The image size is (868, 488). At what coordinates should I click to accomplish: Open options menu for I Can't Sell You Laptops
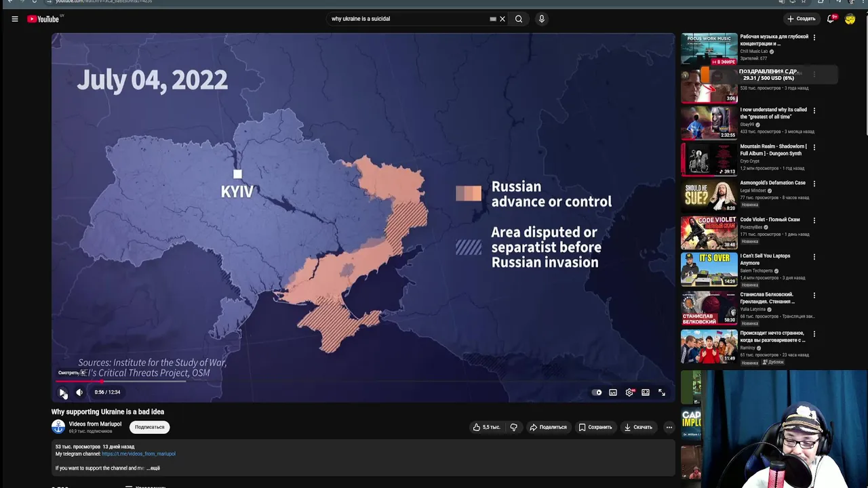pos(814,257)
